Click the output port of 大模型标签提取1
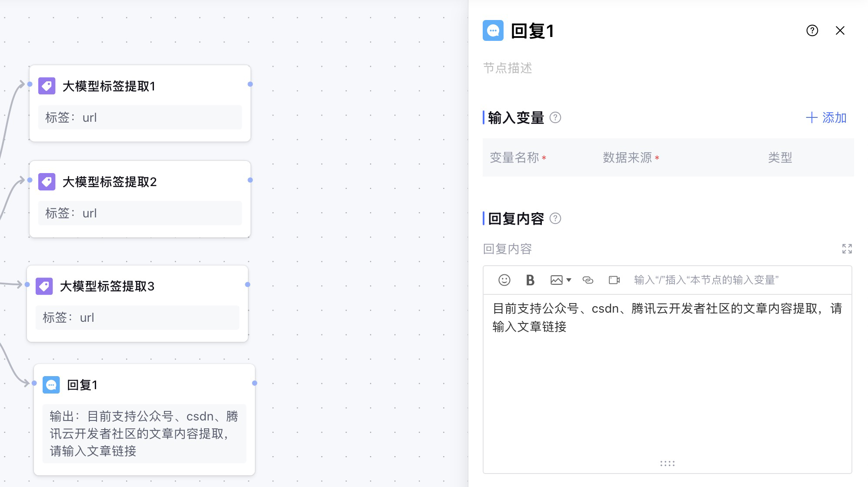 pos(250,84)
